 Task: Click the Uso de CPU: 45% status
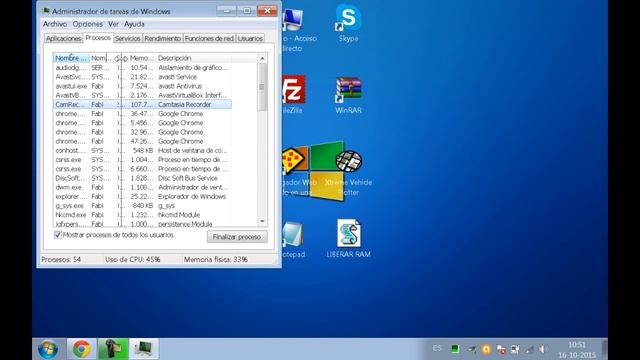(x=133, y=260)
